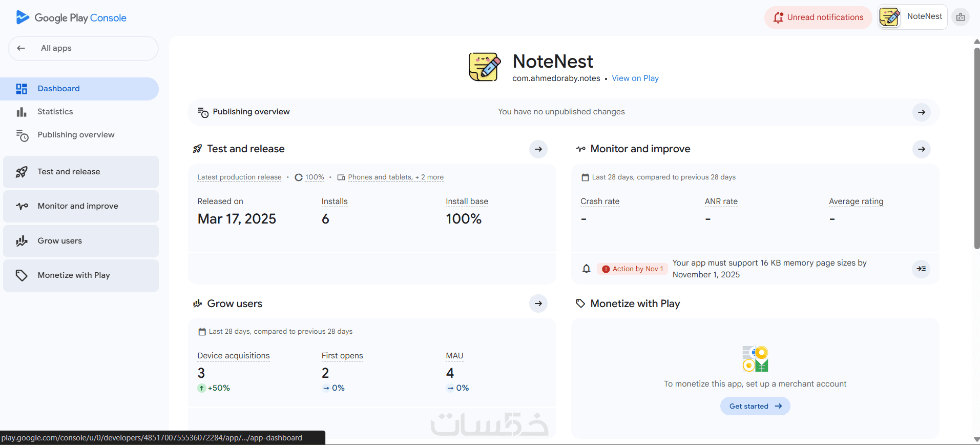Image resolution: width=980 pixels, height=445 pixels.
Task: Click the Latest production release link
Action: 239,177
